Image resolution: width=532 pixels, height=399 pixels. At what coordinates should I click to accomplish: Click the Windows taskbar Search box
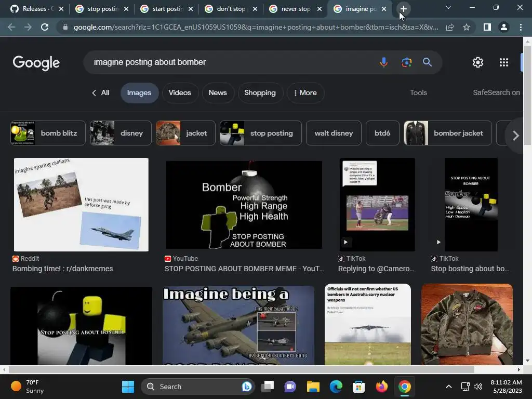pos(198,387)
